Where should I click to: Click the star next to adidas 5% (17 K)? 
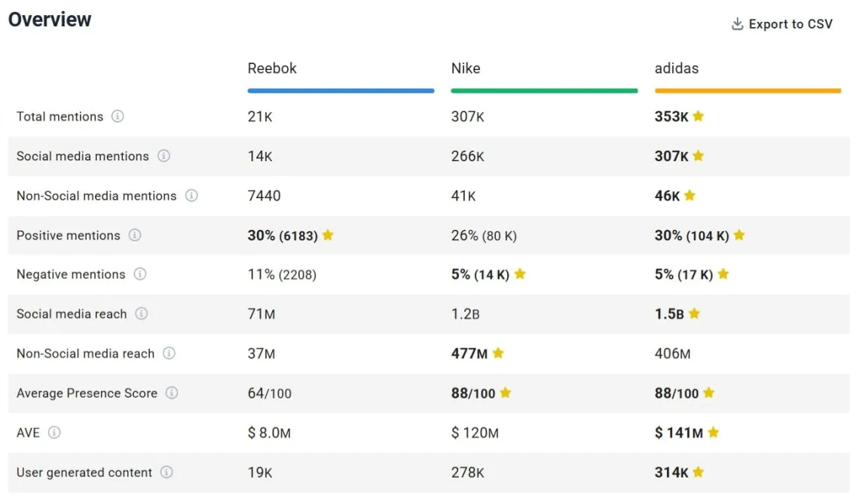click(723, 273)
